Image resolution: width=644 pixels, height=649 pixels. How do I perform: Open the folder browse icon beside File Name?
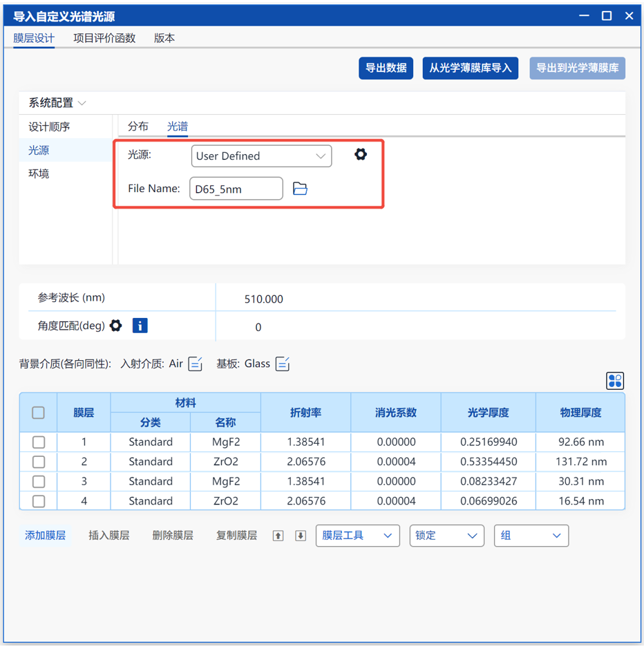click(300, 189)
